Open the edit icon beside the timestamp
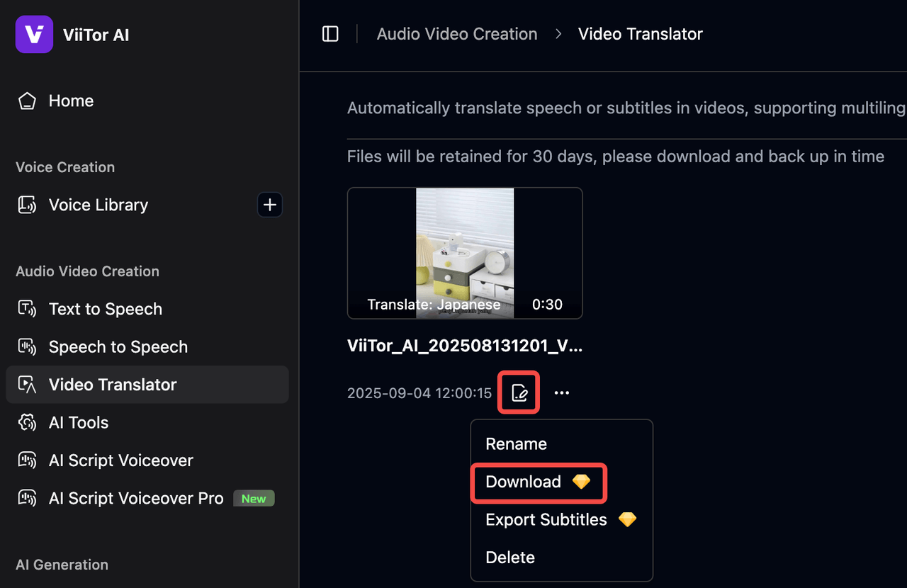This screenshot has height=588, width=907. point(519,392)
